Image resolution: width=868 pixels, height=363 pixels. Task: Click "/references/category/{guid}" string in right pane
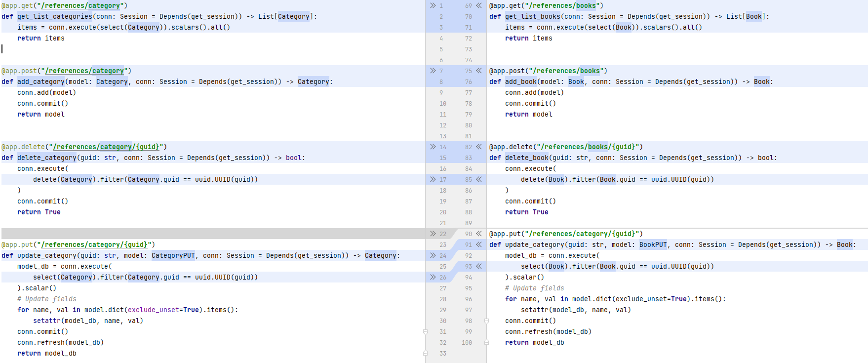point(582,234)
